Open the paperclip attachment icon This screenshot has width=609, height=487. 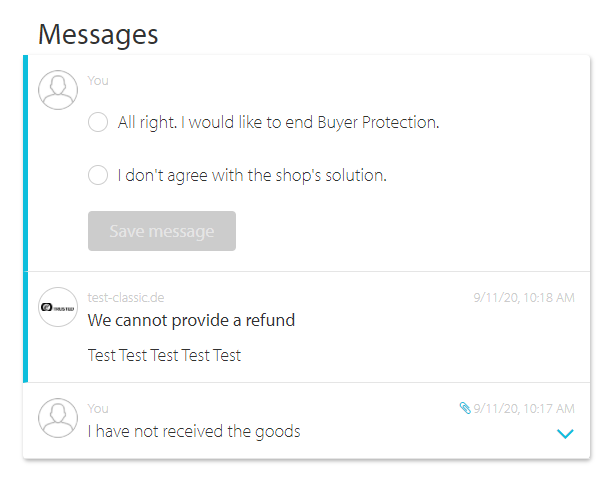pos(465,408)
